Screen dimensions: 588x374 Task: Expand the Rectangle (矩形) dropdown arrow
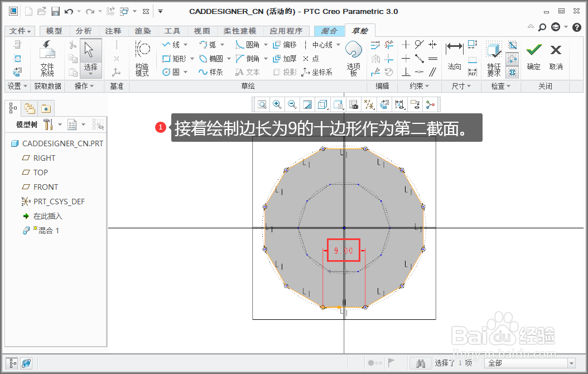click(x=192, y=59)
